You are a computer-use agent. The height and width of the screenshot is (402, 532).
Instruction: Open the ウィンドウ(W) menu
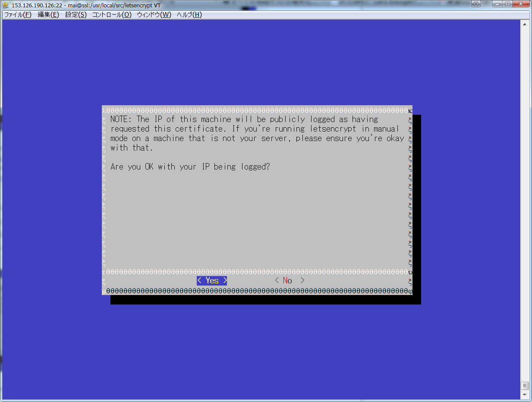[154, 15]
